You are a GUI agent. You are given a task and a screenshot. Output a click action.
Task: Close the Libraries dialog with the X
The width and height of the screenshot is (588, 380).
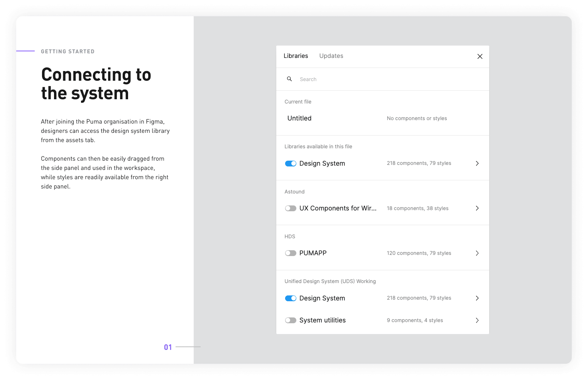pyautogui.click(x=480, y=56)
